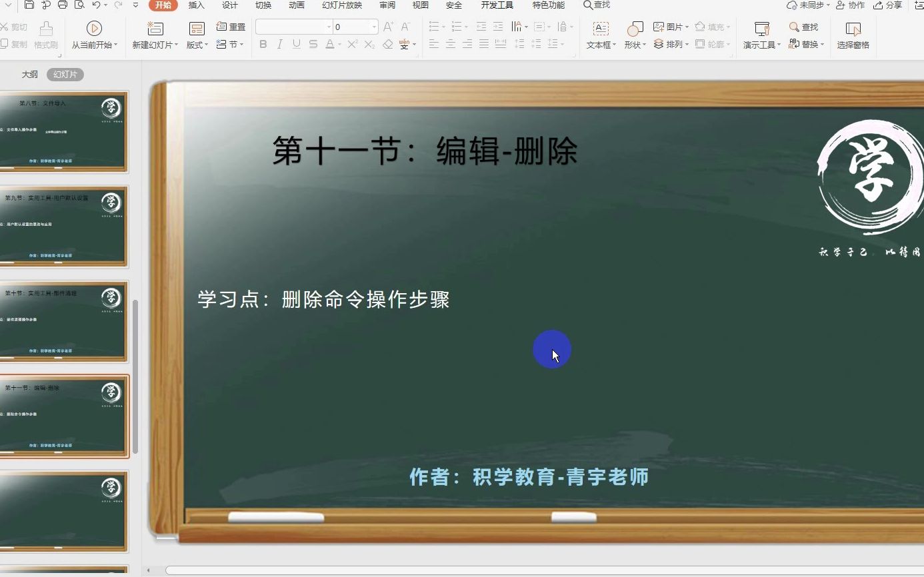Switch to the 动画 (Animation) ribbon tab
Screen dimensions: 924x577
296,6
